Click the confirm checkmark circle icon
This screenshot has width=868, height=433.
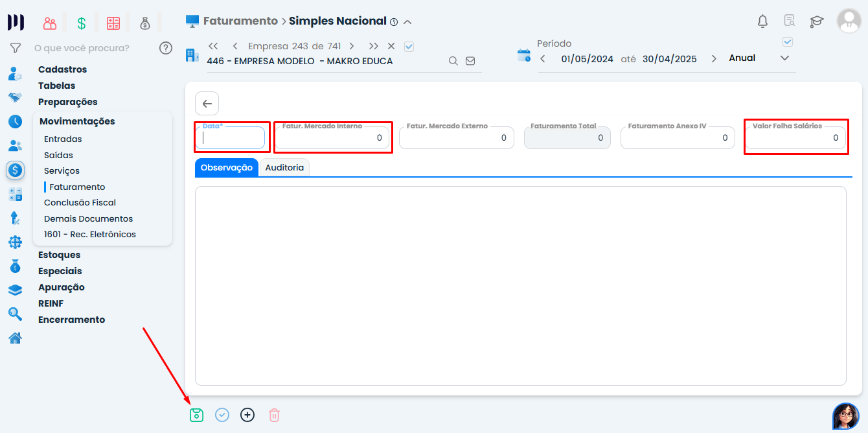(x=222, y=415)
